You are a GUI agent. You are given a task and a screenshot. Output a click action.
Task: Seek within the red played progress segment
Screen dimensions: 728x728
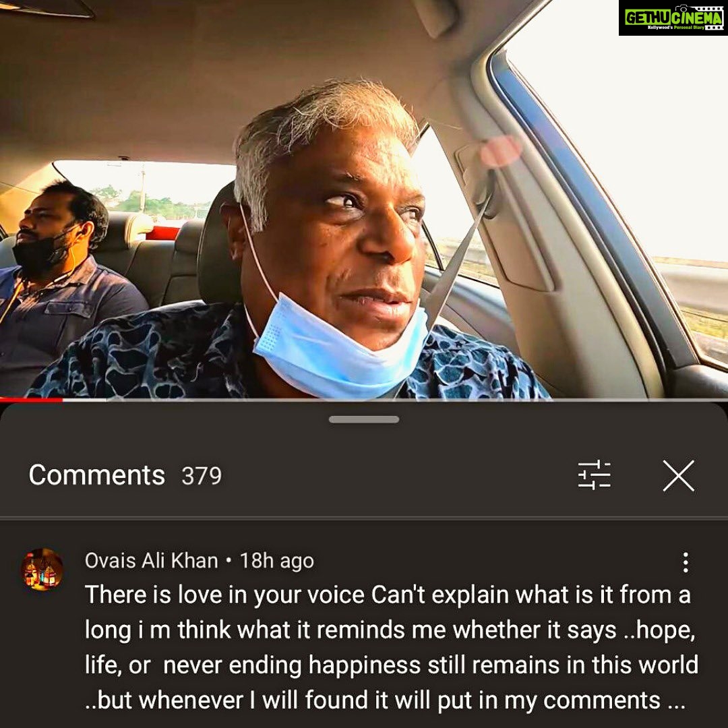tap(30, 400)
